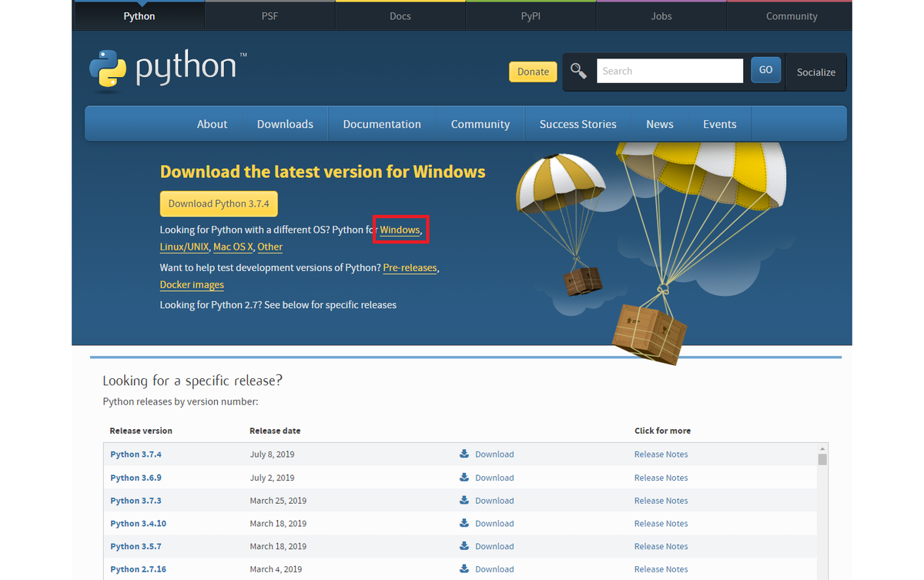Screen dimensions: 924x580
Task: Focus the Search input field
Action: pos(670,71)
